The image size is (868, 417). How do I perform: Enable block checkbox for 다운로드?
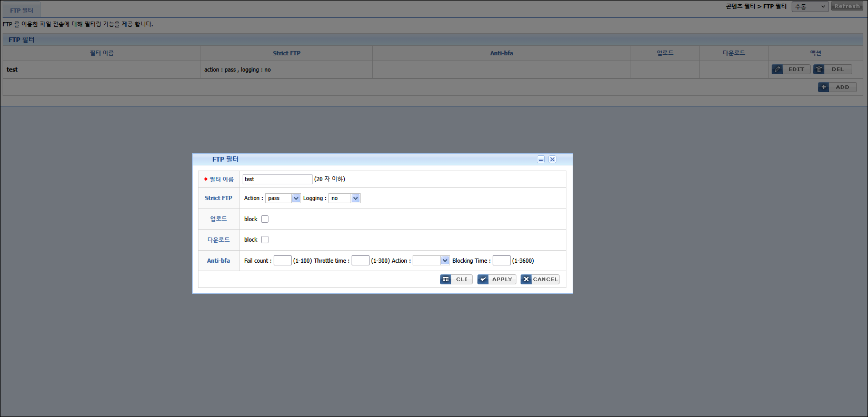tap(265, 240)
